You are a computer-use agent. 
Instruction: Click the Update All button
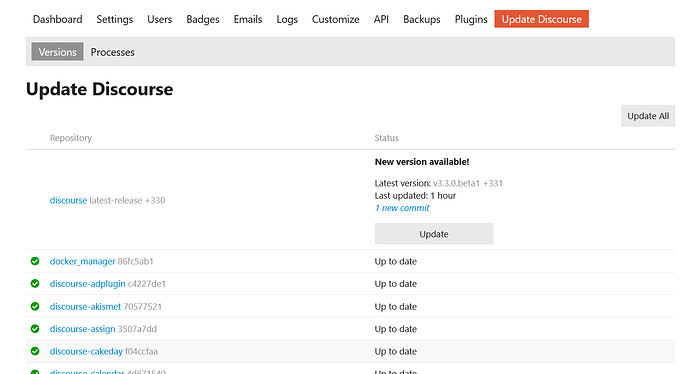(648, 116)
